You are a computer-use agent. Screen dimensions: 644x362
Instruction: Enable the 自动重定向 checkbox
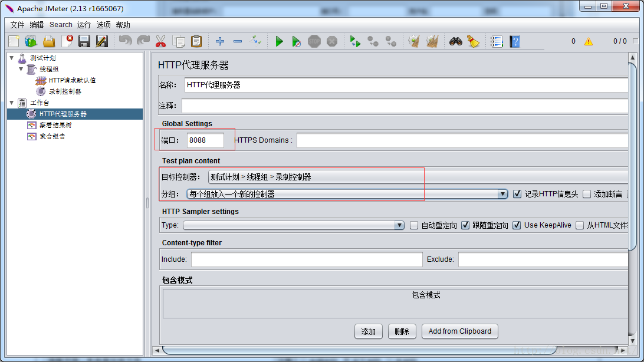414,225
